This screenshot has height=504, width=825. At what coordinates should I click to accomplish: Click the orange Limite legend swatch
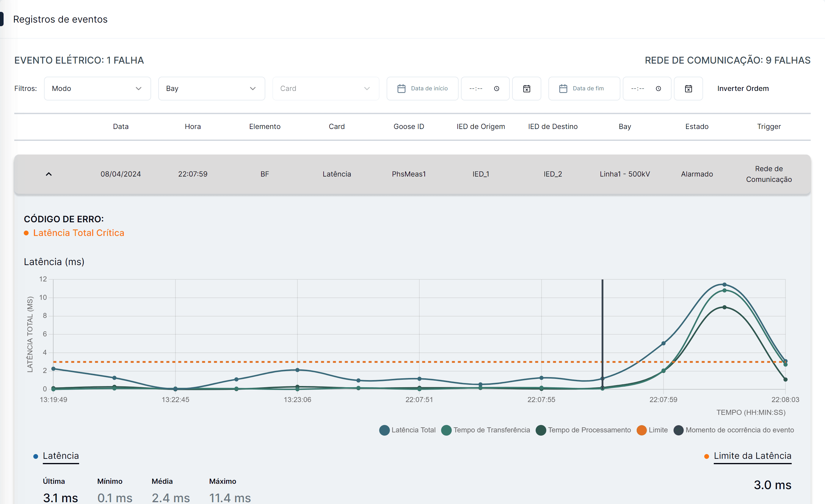point(642,430)
